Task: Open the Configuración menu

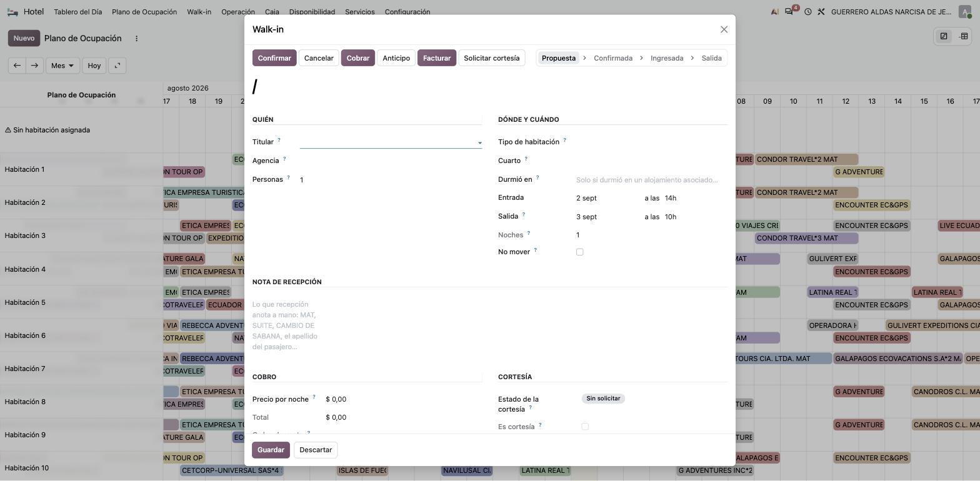Action: pos(407,12)
